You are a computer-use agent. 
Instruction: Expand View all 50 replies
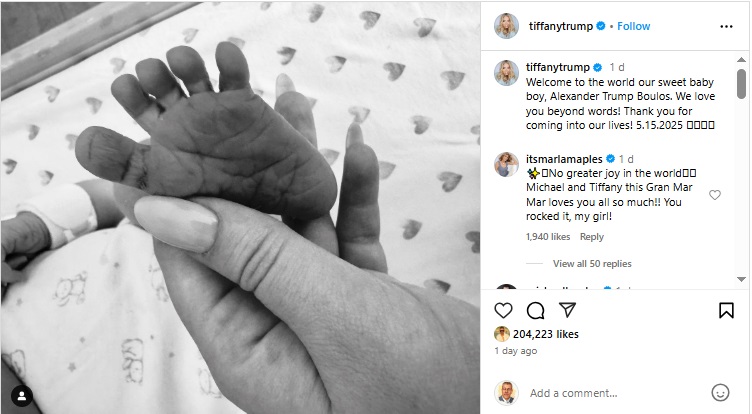click(592, 263)
